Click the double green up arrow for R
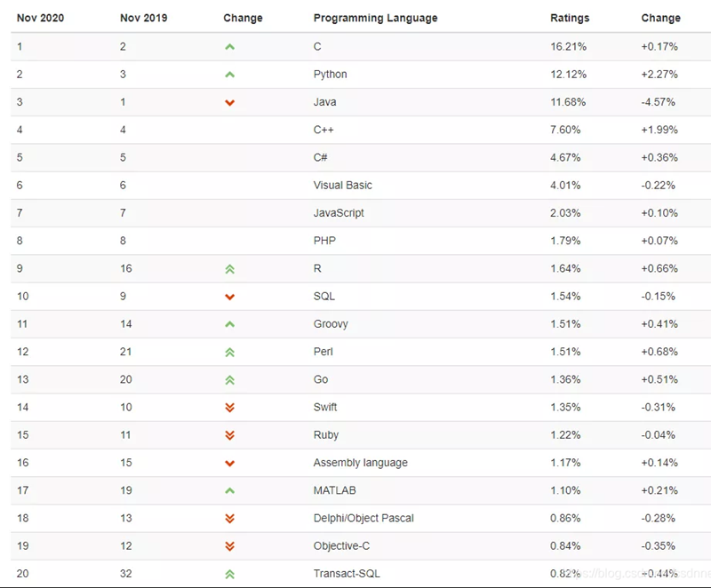The height and width of the screenshot is (588, 711). coord(230,269)
